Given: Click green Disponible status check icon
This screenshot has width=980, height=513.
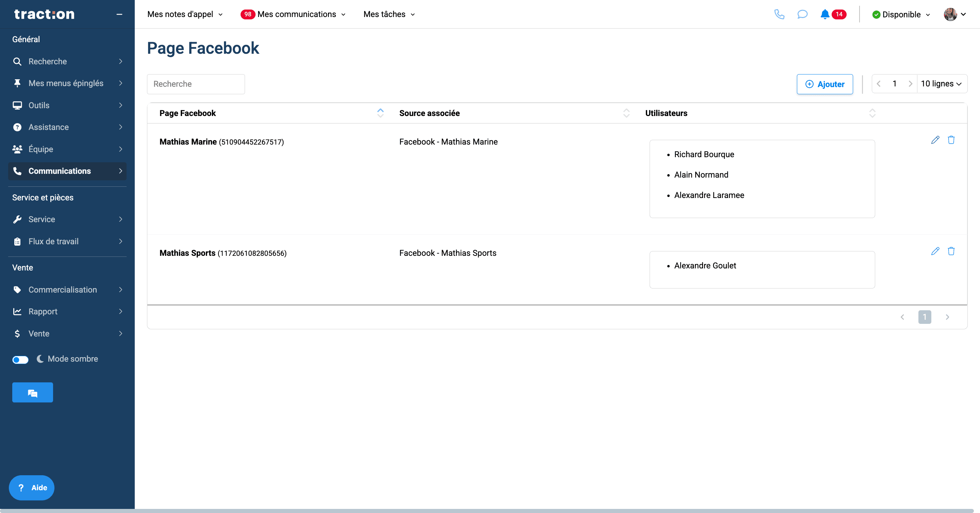Looking at the screenshot, I should [876, 14].
